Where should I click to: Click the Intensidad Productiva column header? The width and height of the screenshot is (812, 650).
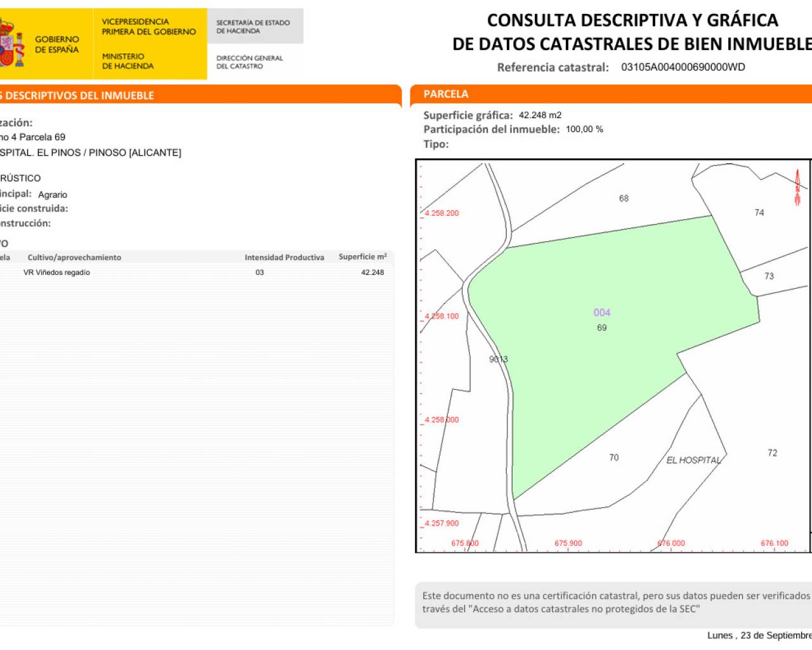click(284, 257)
